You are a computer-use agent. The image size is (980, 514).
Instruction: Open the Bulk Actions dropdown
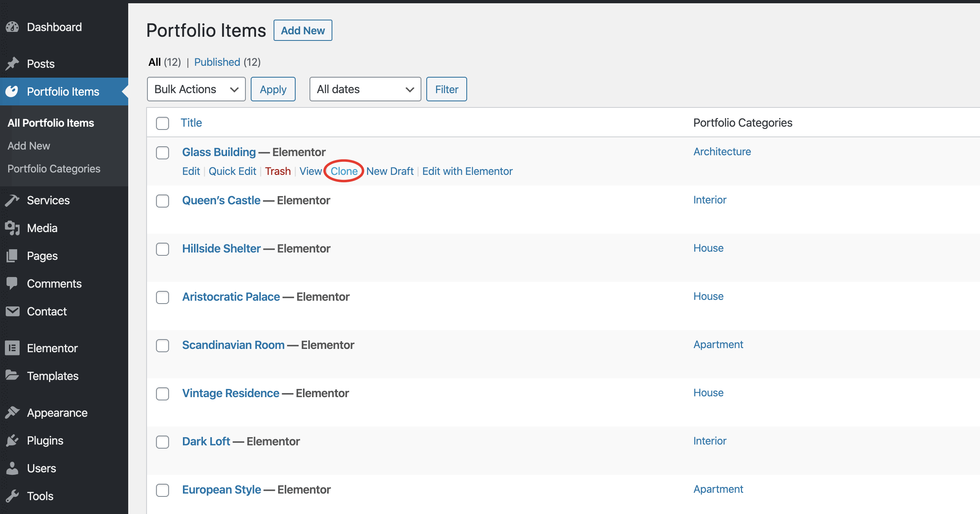click(196, 89)
